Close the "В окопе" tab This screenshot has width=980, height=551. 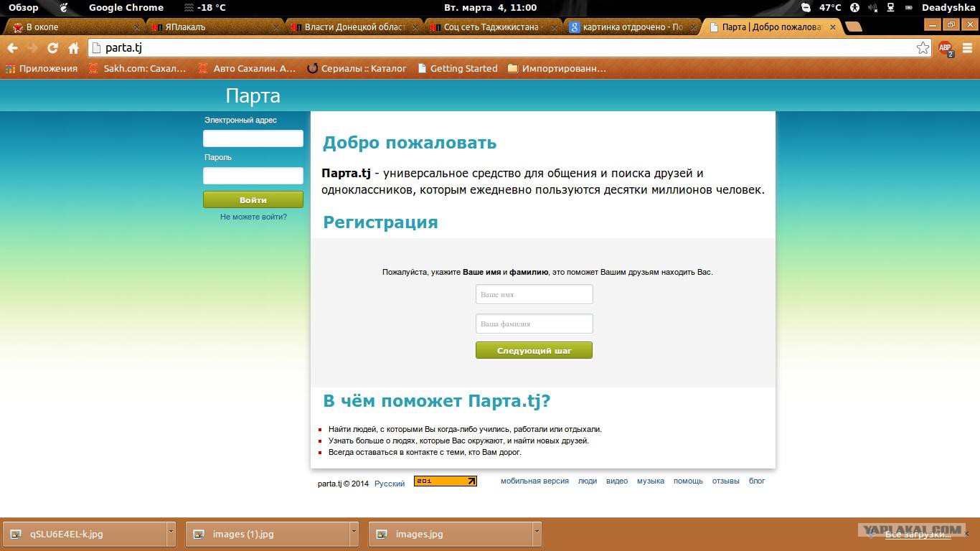(x=136, y=27)
